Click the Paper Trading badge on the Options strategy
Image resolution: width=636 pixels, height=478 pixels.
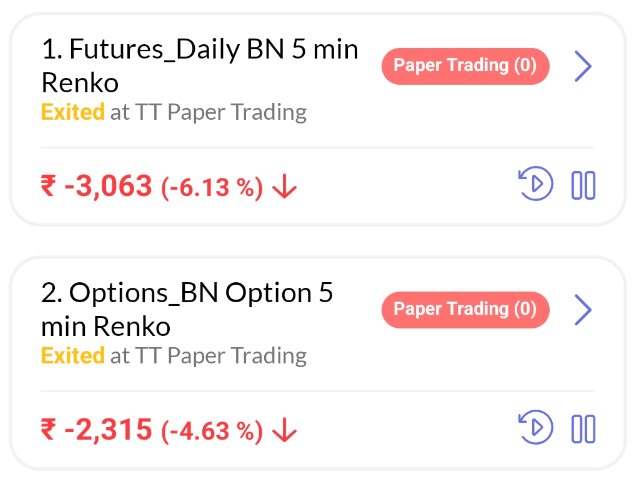click(465, 309)
